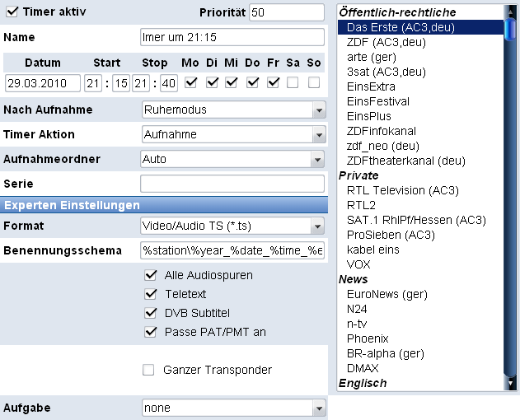Uncheck the Timer aktiv checkbox
Viewport: 520px width, 420px height.
pyautogui.click(x=12, y=12)
